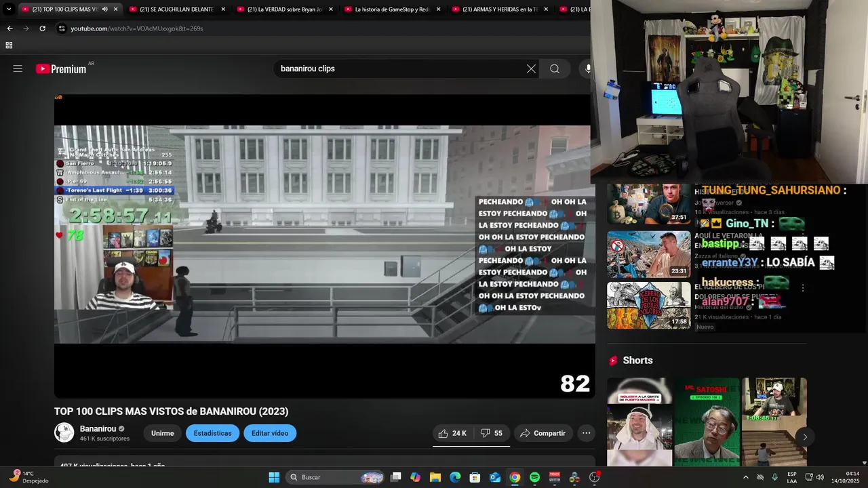Click the address bar URL
The width and height of the screenshot is (868, 488).
click(136, 28)
